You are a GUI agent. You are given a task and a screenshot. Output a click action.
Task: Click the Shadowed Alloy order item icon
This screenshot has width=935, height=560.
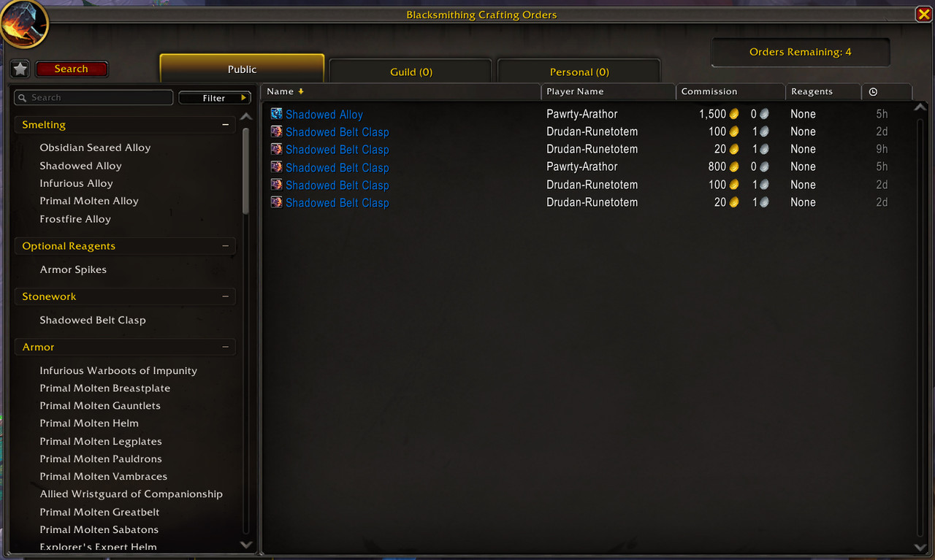(276, 114)
